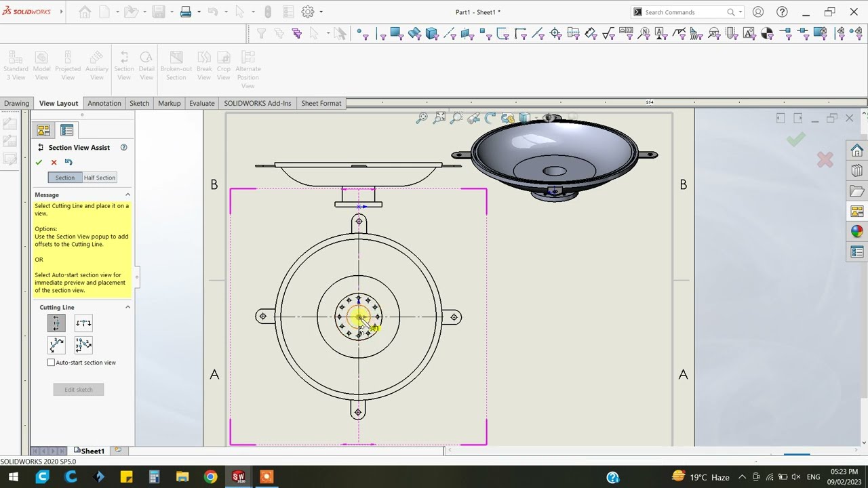The height and width of the screenshot is (488, 868).
Task: Click Zoom to Fit in heads-up toolbar
Action: pyautogui.click(x=422, y=118)
